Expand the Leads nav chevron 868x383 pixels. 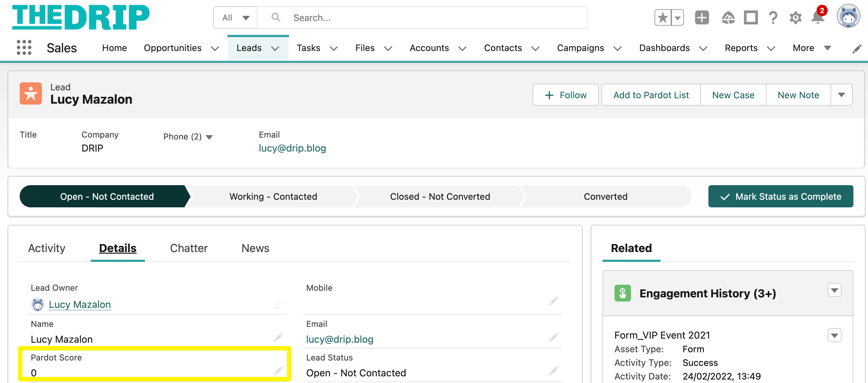point(275,49)
